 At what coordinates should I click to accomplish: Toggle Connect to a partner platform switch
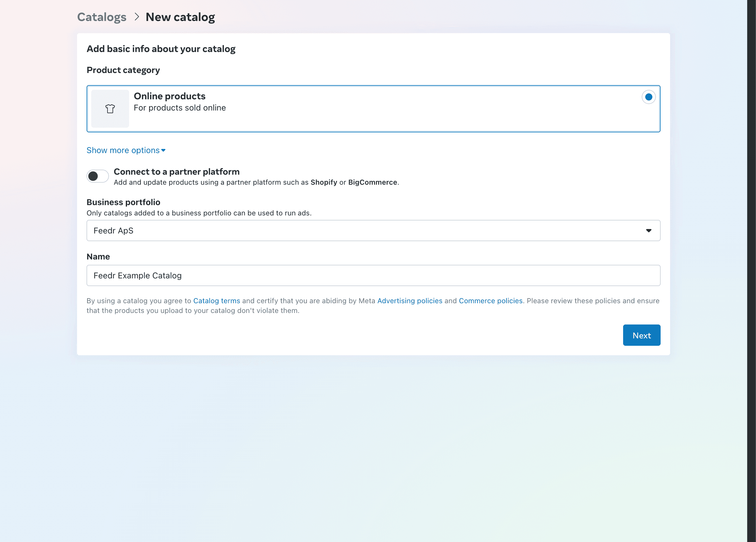pos(97,176)
